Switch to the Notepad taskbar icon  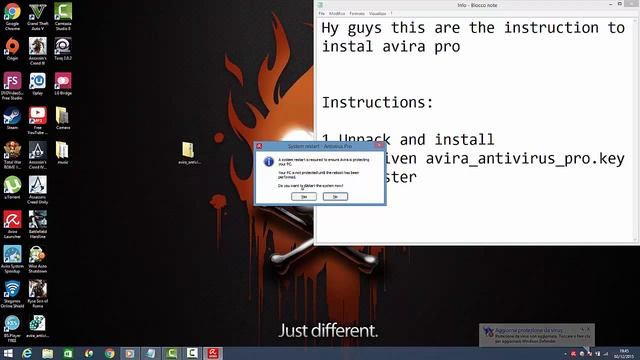point(151,353)
